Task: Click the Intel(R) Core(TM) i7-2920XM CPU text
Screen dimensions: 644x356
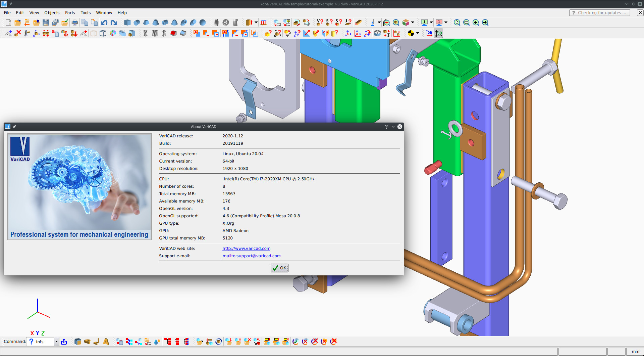Action: coord(269,179)
